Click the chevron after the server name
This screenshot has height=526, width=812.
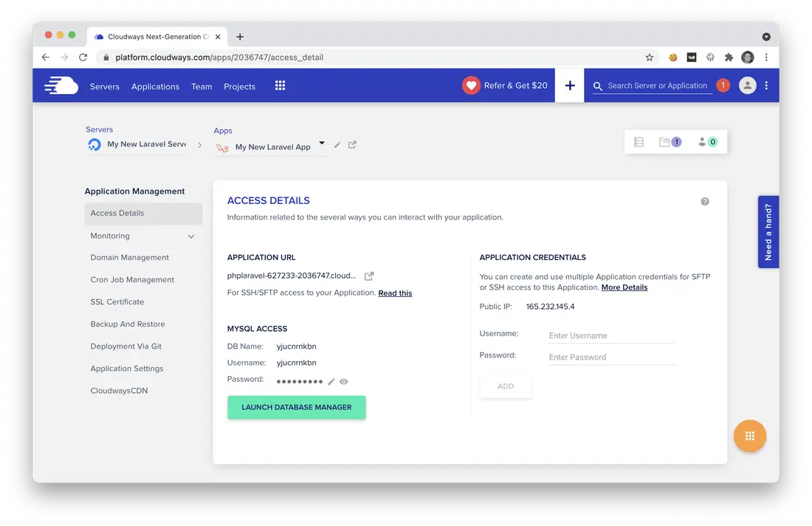200,145
